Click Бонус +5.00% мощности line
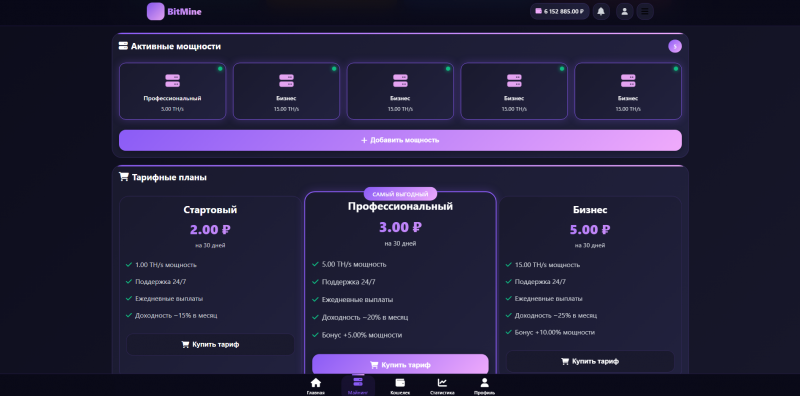Image resolution: width=800 pixels, height=396 pixels. click(x=362, y=335)
